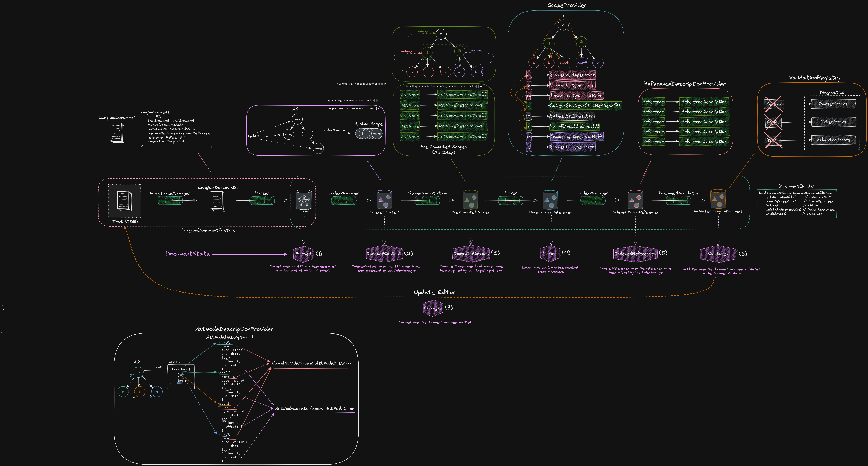
Task: Select the Validated state hexagon
Action: [x=718, y=254]
